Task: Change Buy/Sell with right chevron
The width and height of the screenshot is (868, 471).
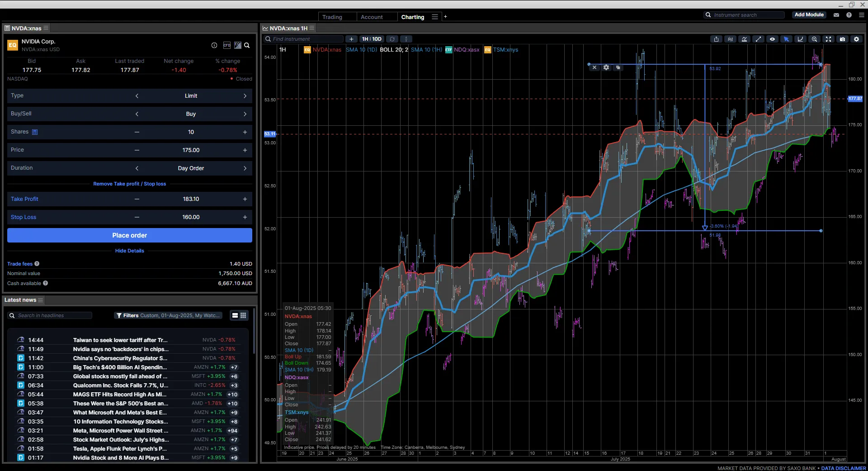Action: coord(245,114)
